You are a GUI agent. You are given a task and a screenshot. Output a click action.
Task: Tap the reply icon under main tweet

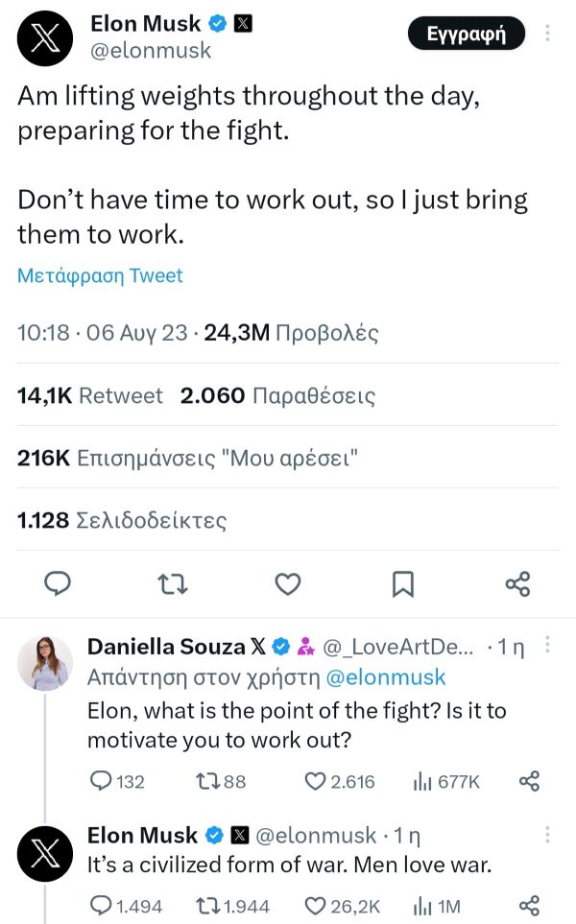[58, 583]
